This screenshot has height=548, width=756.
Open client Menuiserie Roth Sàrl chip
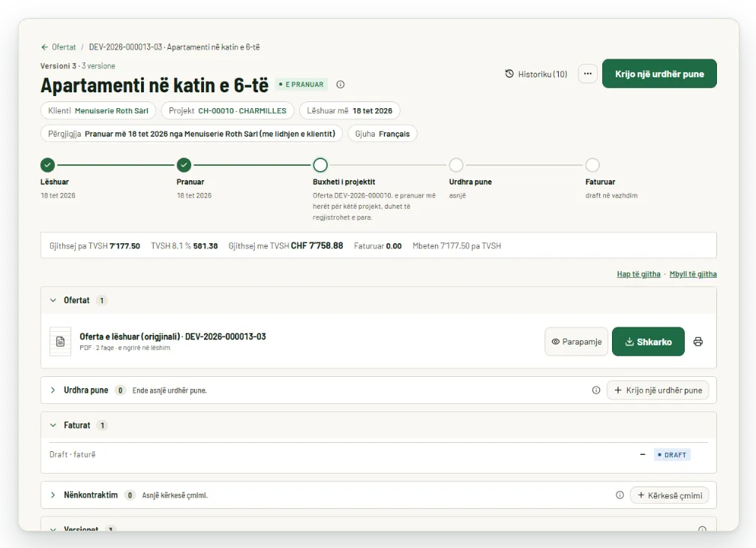point(98,110)
